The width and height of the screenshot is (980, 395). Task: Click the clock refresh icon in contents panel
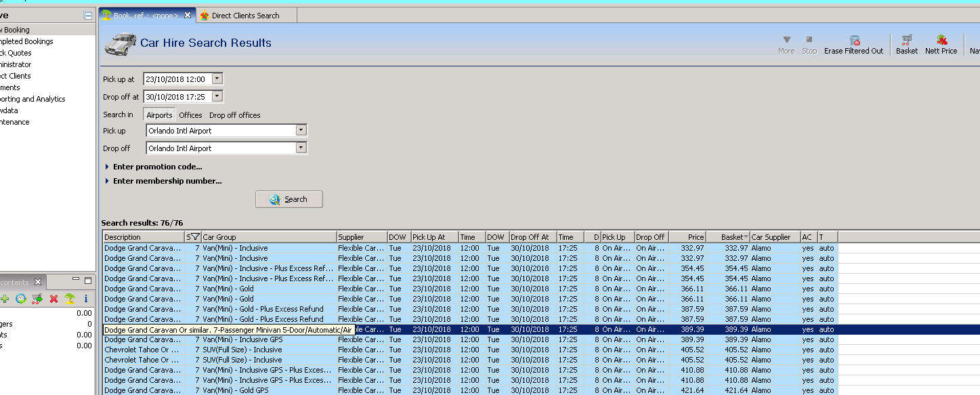[x=21, y=299]
